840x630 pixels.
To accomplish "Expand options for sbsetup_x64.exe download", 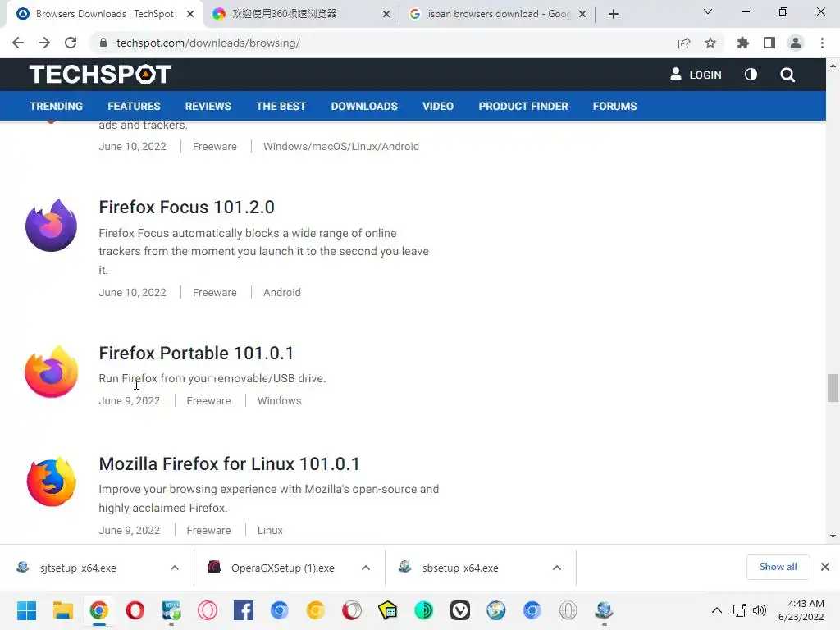I will 557,568.
